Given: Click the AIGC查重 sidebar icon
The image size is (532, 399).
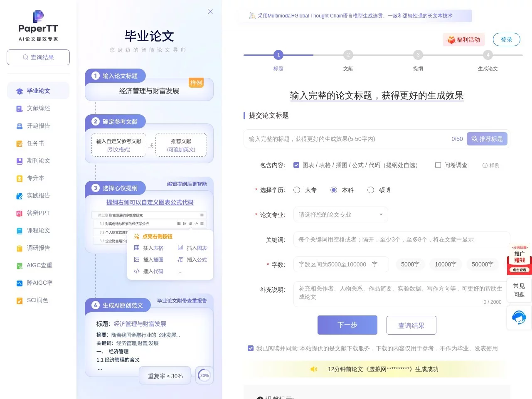Looking at the screenshot, I should 20,266.
